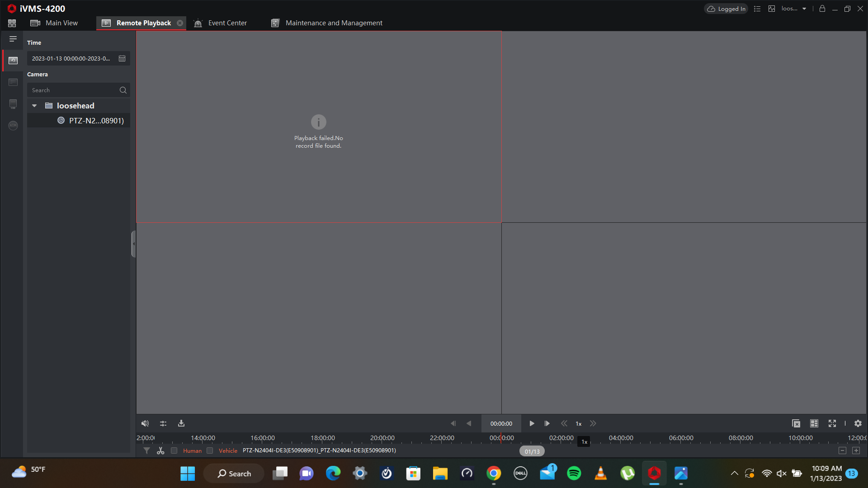Open playback settings gear
The width and height of the screenshot is (868, 488).
tap(858, 423)
